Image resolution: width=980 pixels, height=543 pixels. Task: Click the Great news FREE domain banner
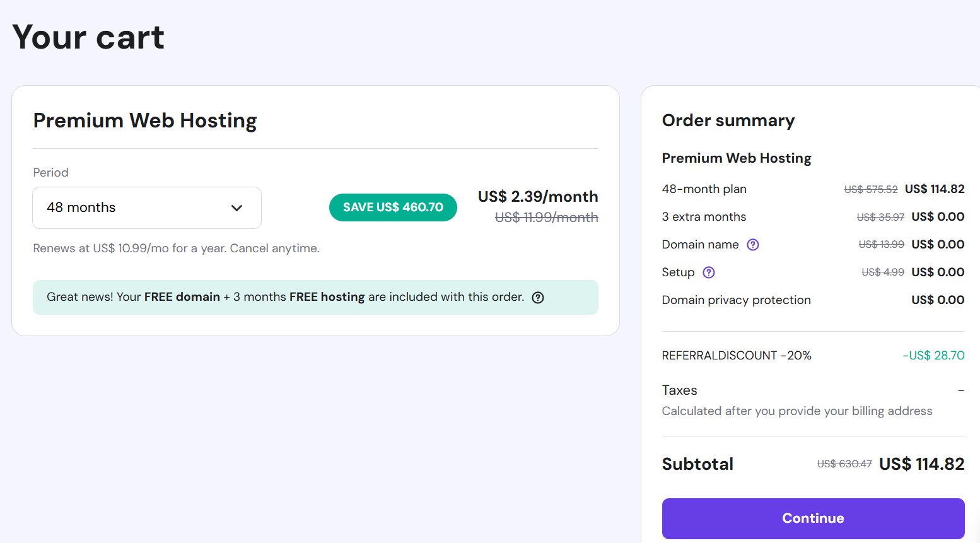pos(315,297)
